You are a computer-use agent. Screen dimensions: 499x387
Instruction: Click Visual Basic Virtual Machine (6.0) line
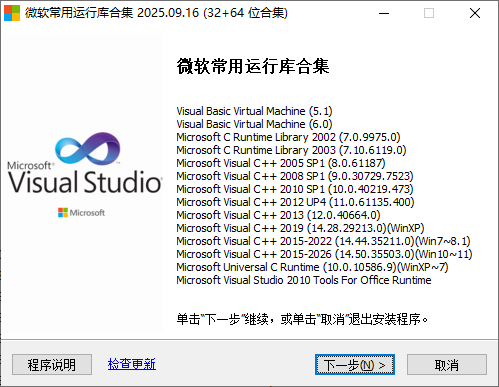click(x=254, y=124)
